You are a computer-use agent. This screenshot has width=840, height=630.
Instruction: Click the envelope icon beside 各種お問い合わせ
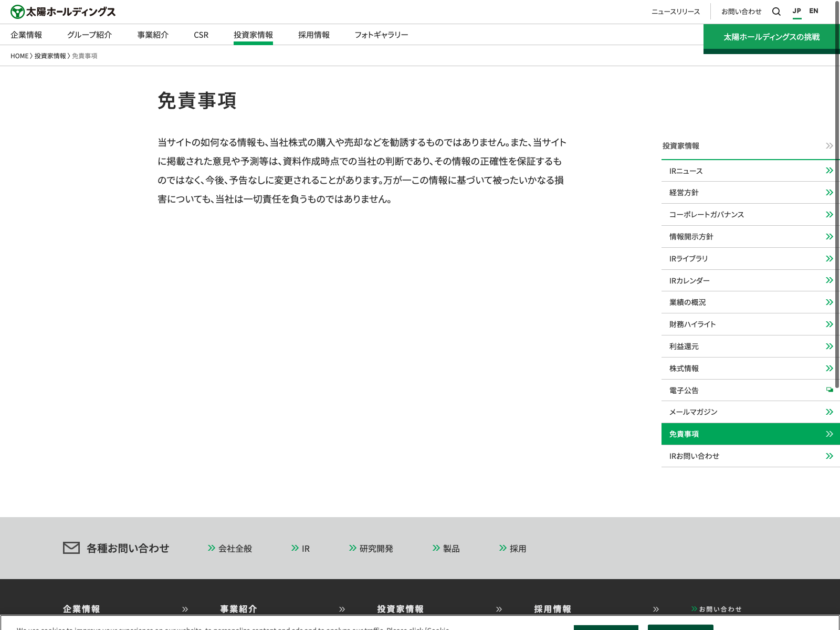point(71,548)
